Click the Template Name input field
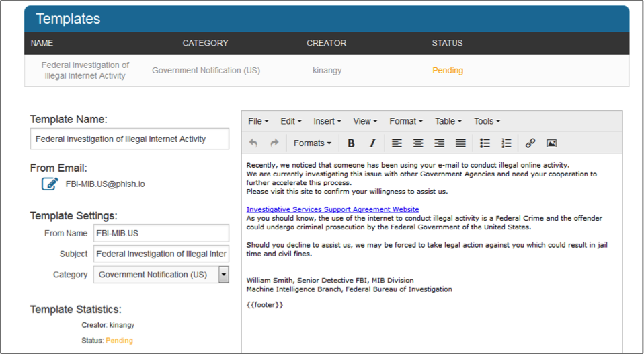 pyautogui.click(x=130, y=139)
